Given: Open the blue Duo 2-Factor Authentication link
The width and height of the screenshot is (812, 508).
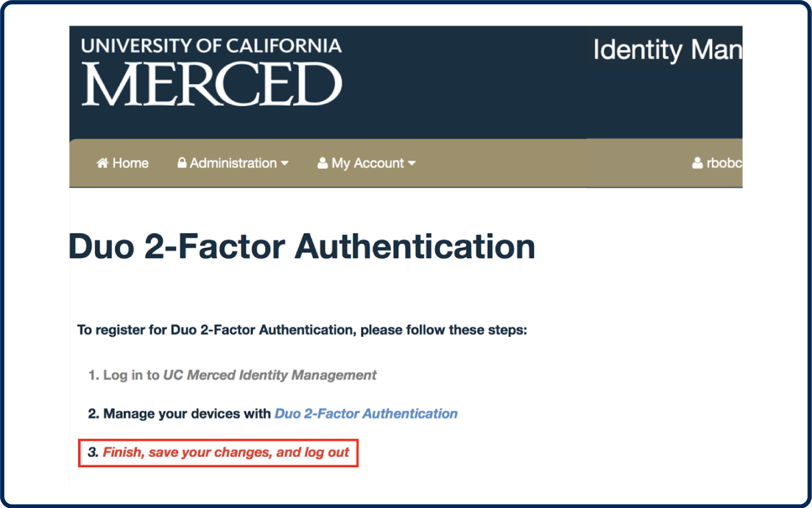Looking at the screenshot, I should 366,414.
